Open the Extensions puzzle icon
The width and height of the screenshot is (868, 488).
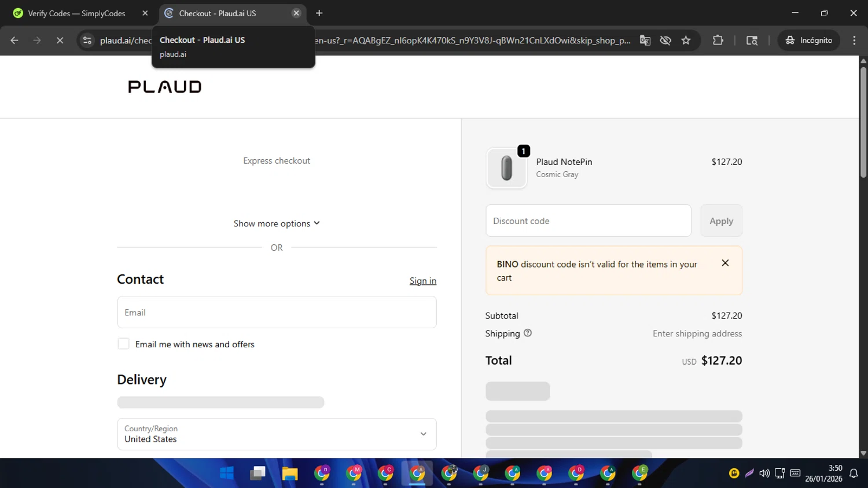point(718,41)
